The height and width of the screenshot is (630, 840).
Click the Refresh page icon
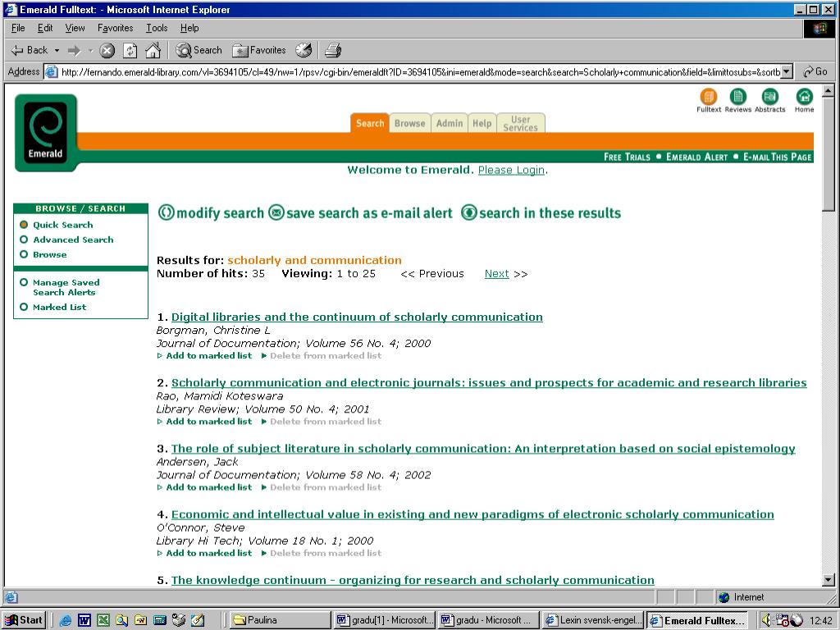pyautogui.click(x=130, y=50)
